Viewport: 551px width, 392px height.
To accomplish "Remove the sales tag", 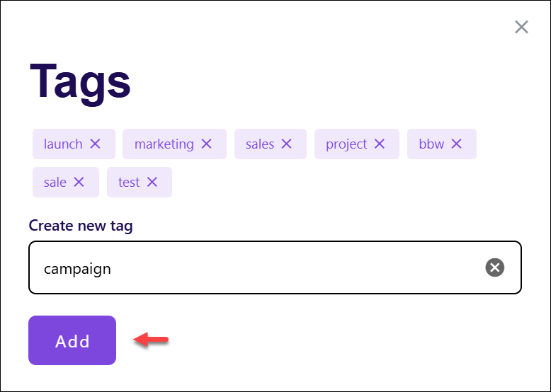I will (287, 144).
